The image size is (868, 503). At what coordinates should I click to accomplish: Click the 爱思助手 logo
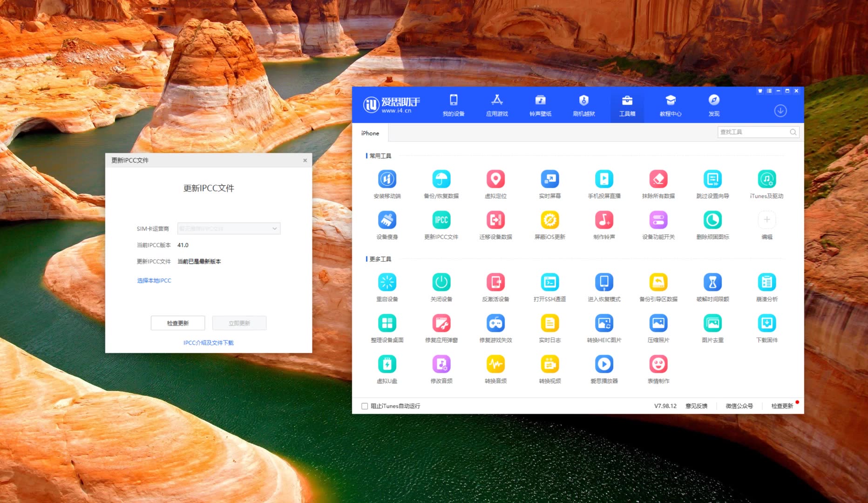pyautogui.click(x=392, y=105)
